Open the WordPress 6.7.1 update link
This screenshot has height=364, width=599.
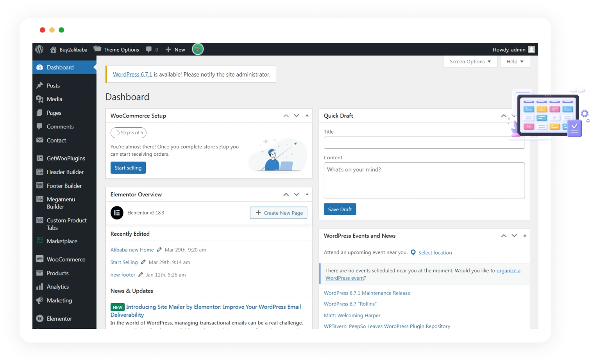[x=132, y=74]
